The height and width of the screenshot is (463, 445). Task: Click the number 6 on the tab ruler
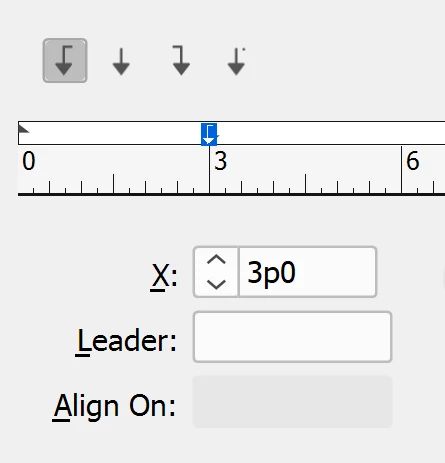pos(413,161)
